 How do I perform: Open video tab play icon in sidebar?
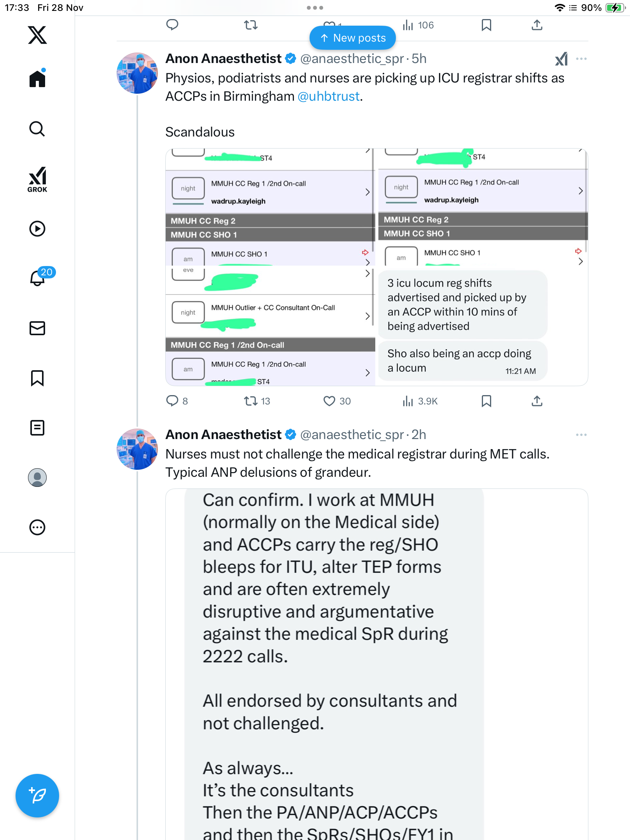[x=37, y=229]
